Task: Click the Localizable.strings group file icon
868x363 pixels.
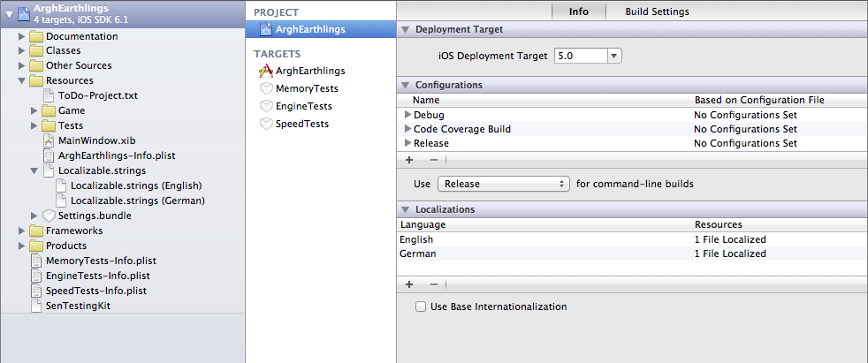Action: pos(49,170)
